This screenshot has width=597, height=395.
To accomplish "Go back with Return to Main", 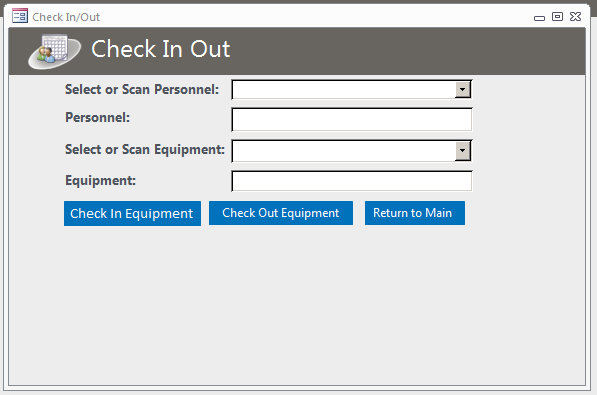I will pyautogui.click(x=415, y=213).
